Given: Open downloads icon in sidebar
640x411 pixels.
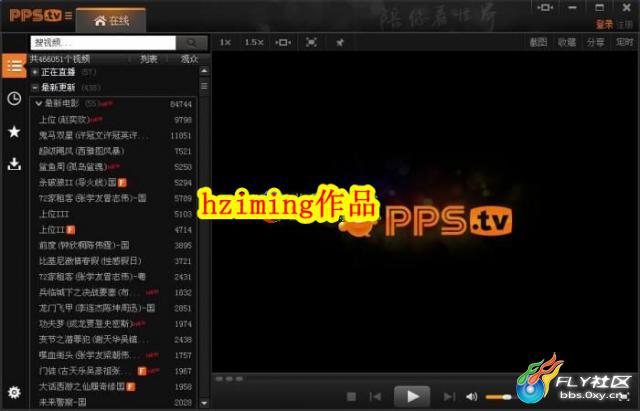Looking at the screenshot, I should tap(14, 164).
